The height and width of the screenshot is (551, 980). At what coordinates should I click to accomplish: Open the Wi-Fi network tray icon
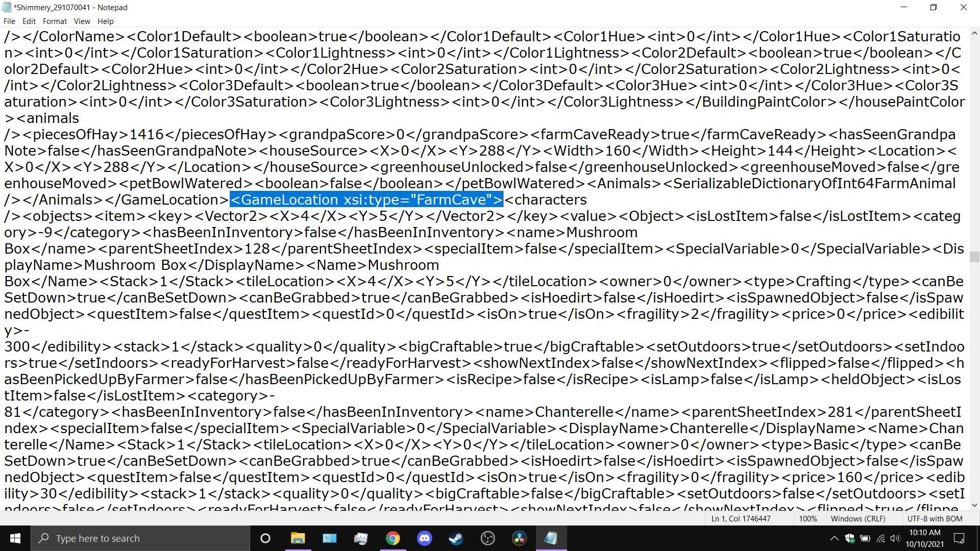[x=880, y=538]
